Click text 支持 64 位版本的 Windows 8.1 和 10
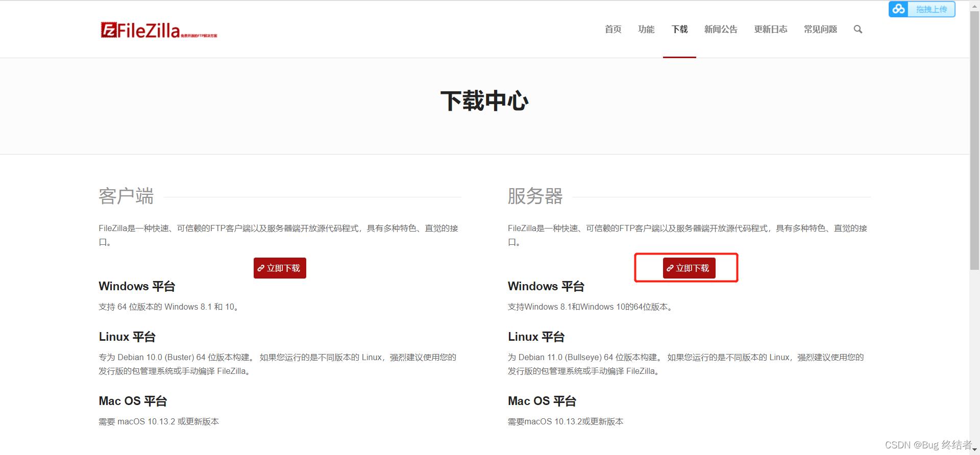 pos(169,307)
